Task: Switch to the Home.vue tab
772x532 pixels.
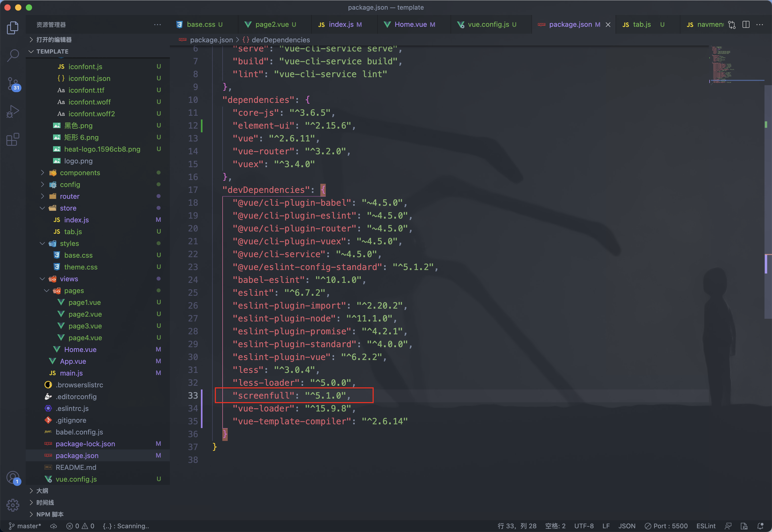Action: click(x=410, y=24)
